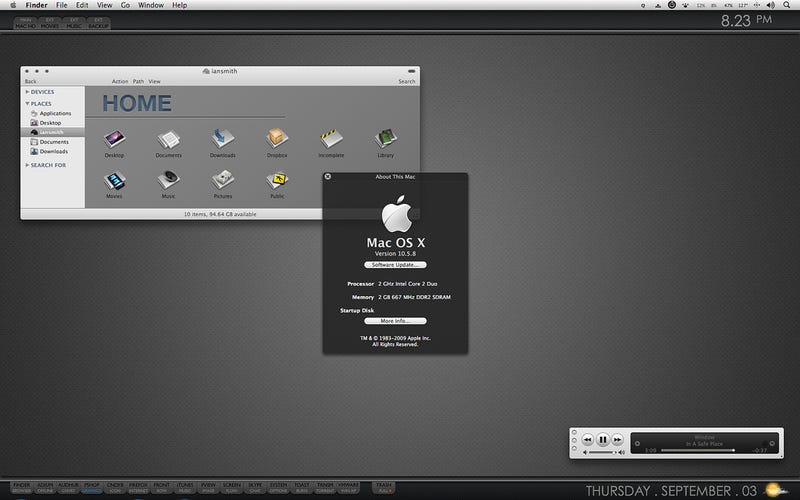Open the View menu in the menu bar
Viewport: 800px width, 500px height.
105,5
